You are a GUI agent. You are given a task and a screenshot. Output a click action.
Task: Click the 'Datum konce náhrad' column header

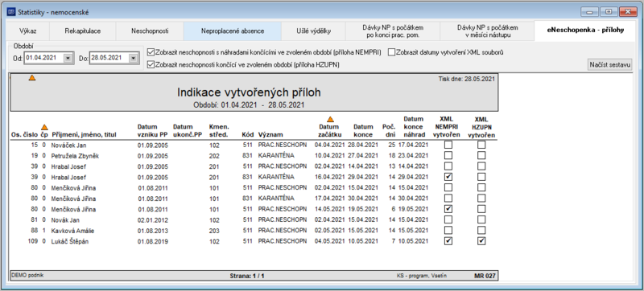415,127
